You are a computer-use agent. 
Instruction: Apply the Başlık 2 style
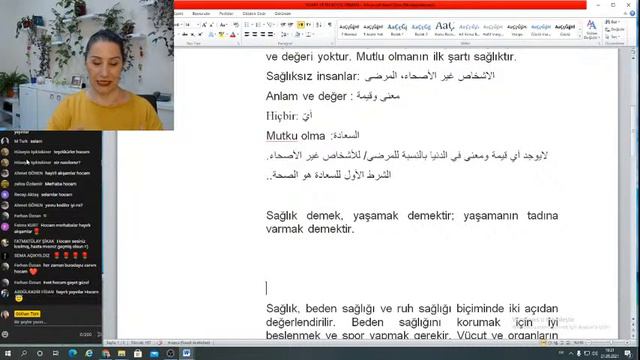(421, 29)
